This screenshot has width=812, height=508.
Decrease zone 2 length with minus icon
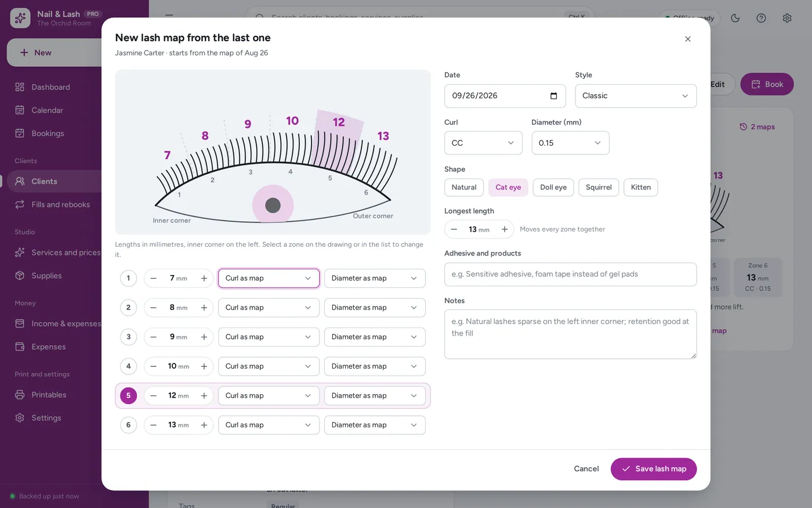(153, 308)
